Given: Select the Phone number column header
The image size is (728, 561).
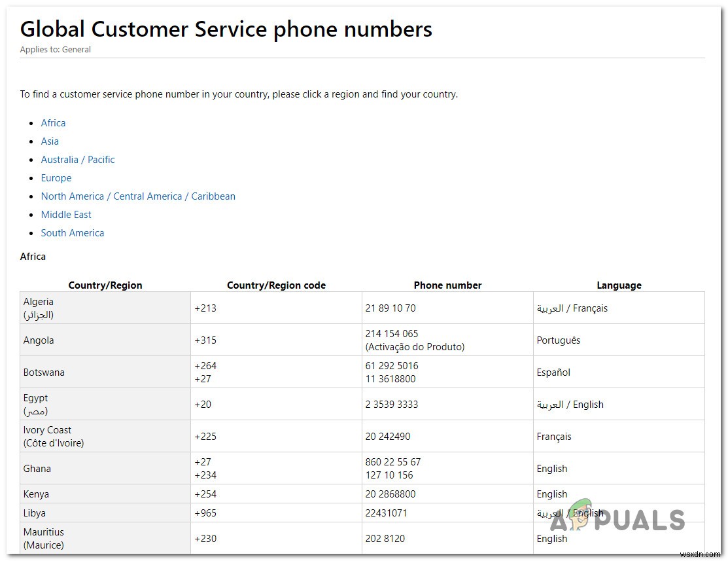Looking at the screenshot, I should point(447,285).
